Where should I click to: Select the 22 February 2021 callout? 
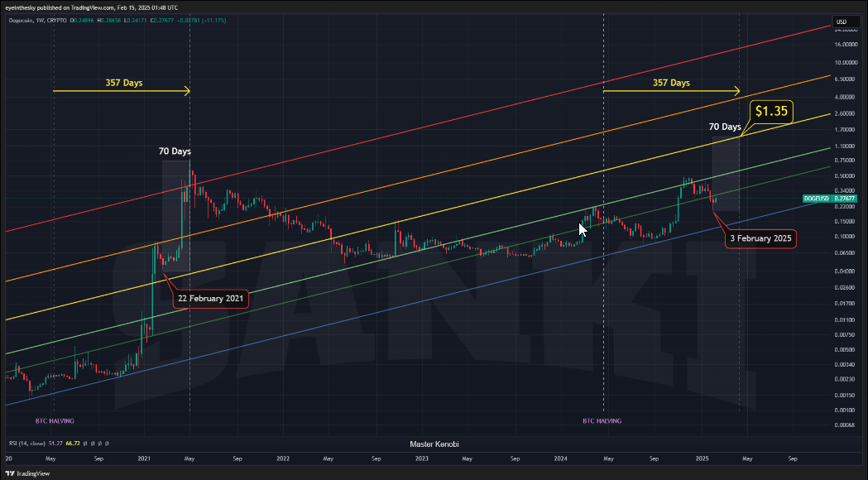pyautogui.click(x=210, y=298)
